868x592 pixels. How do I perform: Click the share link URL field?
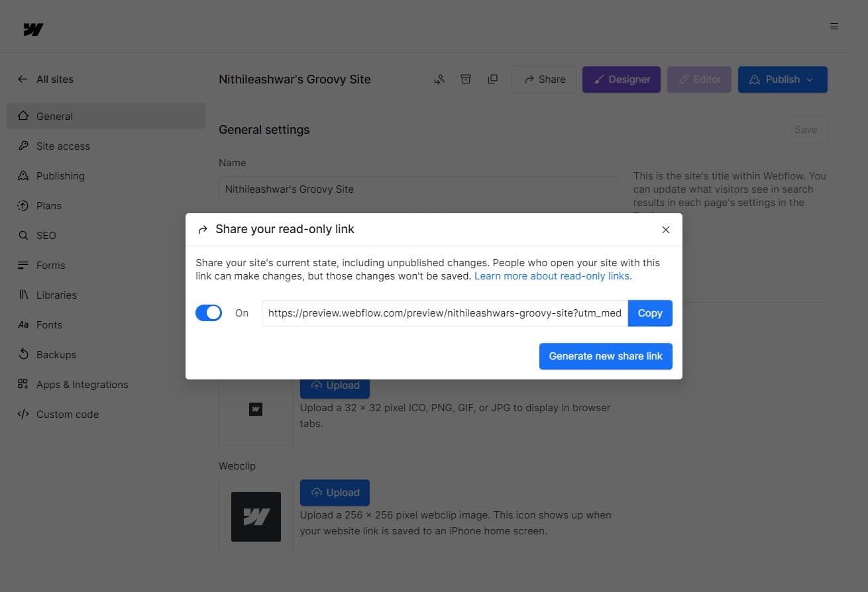click(444, 313)
